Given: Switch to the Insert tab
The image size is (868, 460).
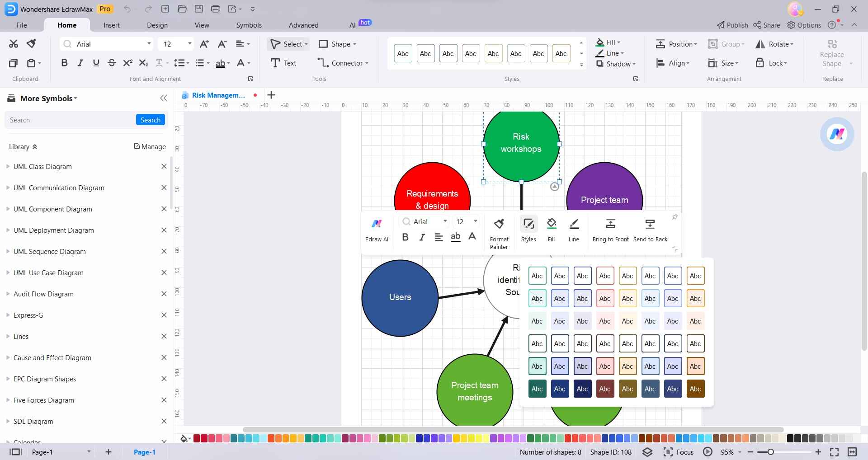Looking at the screenshot, I should pyautogui.click(x=112, y=25).
